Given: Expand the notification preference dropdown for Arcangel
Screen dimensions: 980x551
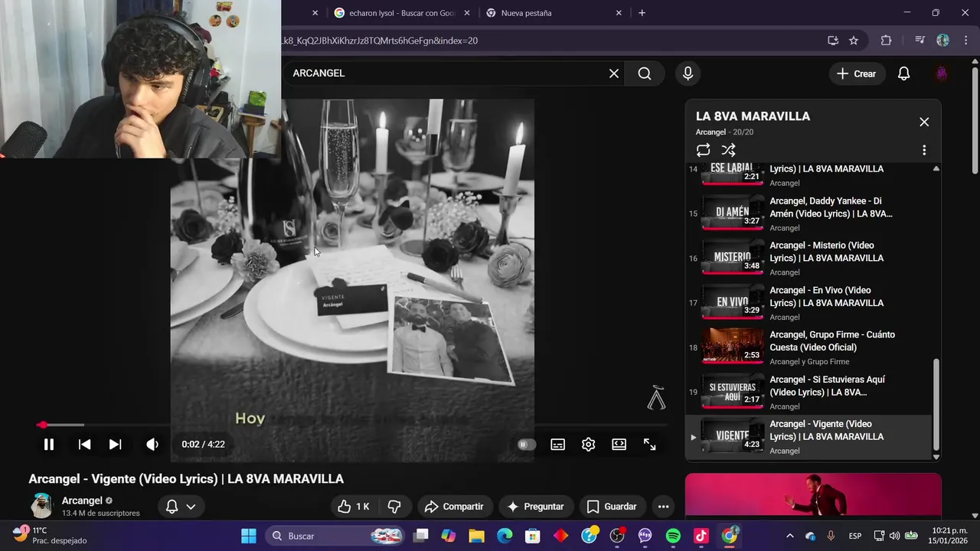Looking at the screenshot, I should click(x=181, y=507).
